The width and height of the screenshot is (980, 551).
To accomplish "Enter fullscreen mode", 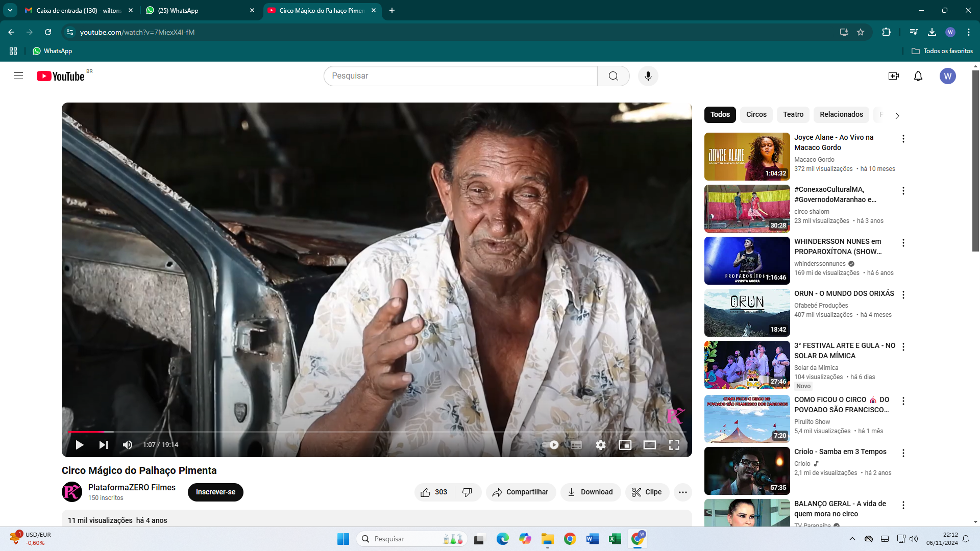I will point(674,445).
